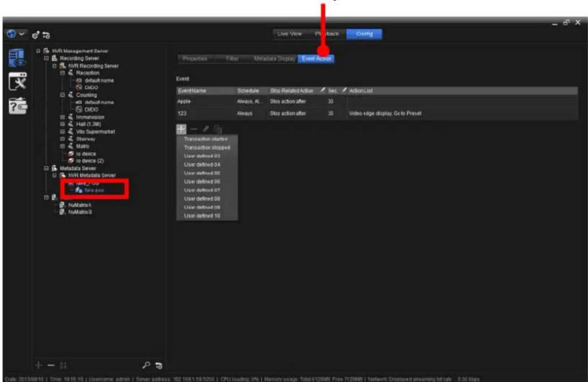Viewport: 588px width, 382px height.
Task: Click pencil icon next to Stop Related Action header
Action: (x=323, y=90)
